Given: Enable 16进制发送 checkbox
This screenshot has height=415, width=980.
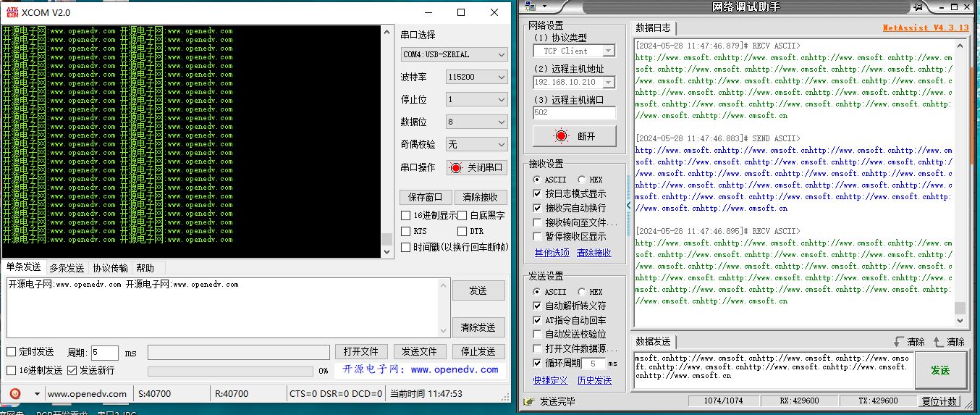Looking at the screenshot, I should pos(11,370).
